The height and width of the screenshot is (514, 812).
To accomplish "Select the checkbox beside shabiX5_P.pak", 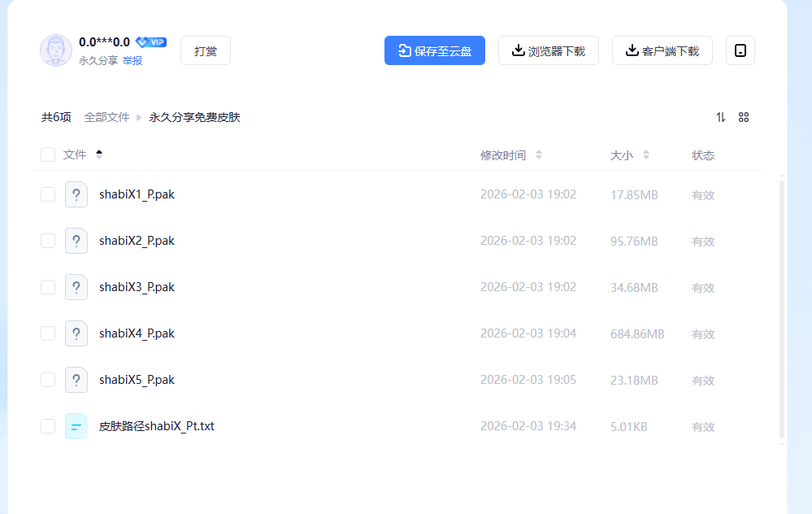I will tap(48, 379).
